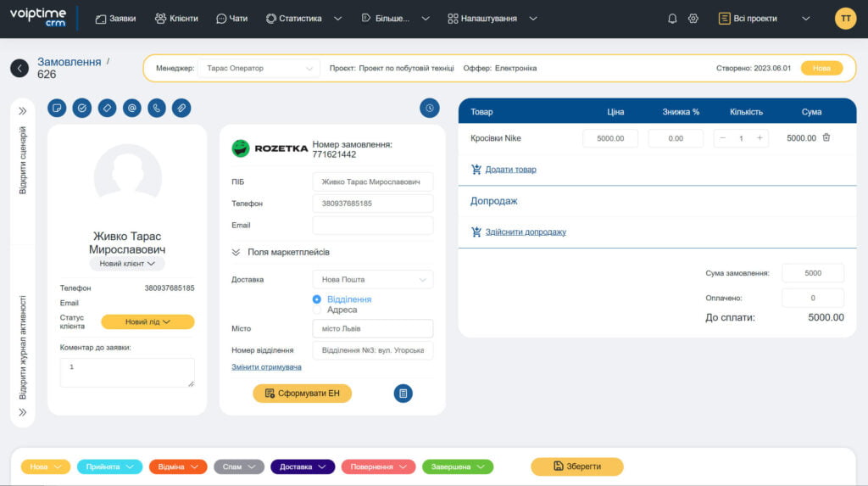Open the Замовлення breadcrumb link
Viewport: 868px width, 486px height.
pos(70,62)
